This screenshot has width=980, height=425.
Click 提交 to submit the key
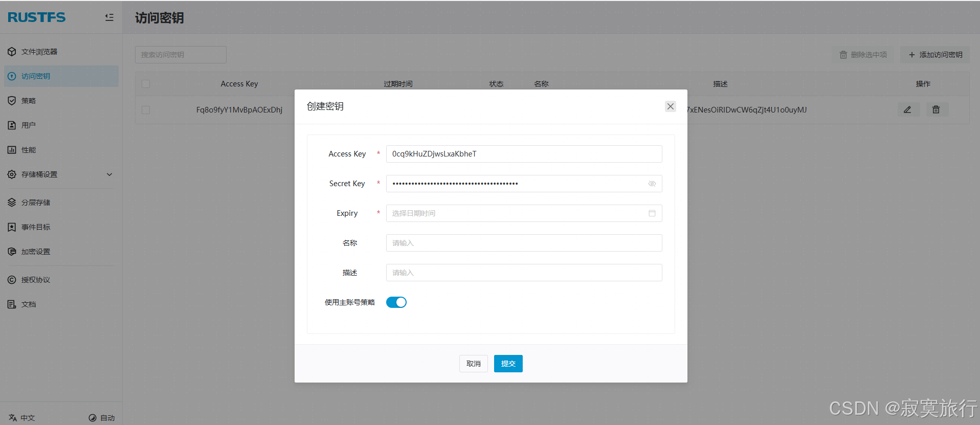click(x=508, y=364)
